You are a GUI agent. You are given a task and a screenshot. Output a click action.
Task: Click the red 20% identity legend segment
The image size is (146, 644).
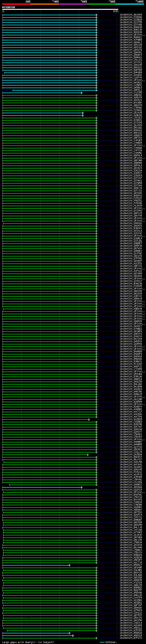[16, 4]
